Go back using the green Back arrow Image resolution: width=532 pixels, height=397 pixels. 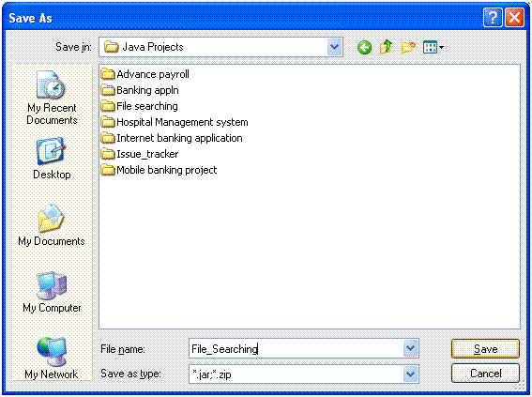click(x=364, y=47)
